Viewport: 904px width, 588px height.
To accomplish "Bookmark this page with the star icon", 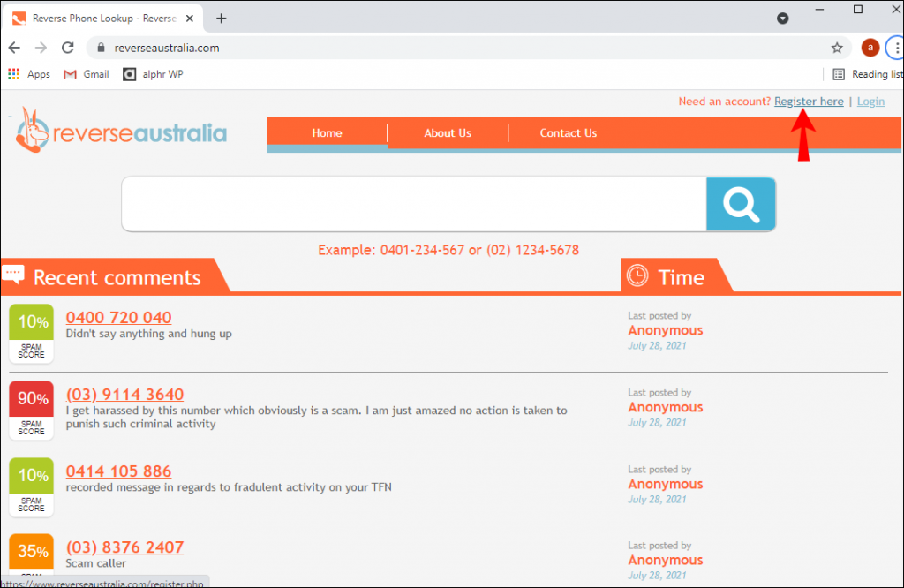I will click(837, 48).
